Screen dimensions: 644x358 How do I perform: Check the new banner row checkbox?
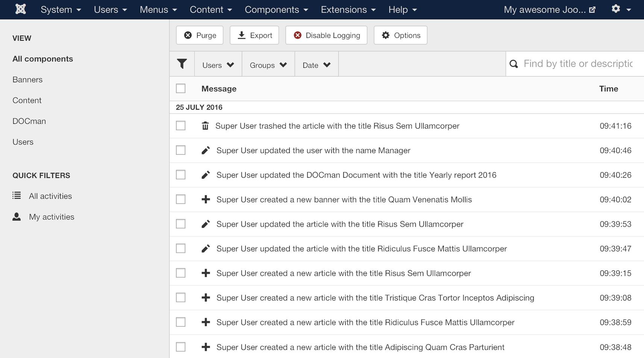[x=181, y=199]
